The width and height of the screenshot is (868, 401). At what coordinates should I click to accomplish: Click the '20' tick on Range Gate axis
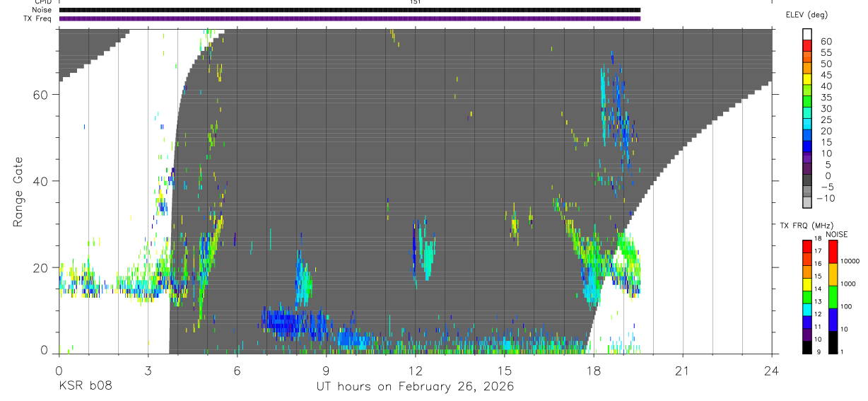pyautogui.click(x=42, y=267)
